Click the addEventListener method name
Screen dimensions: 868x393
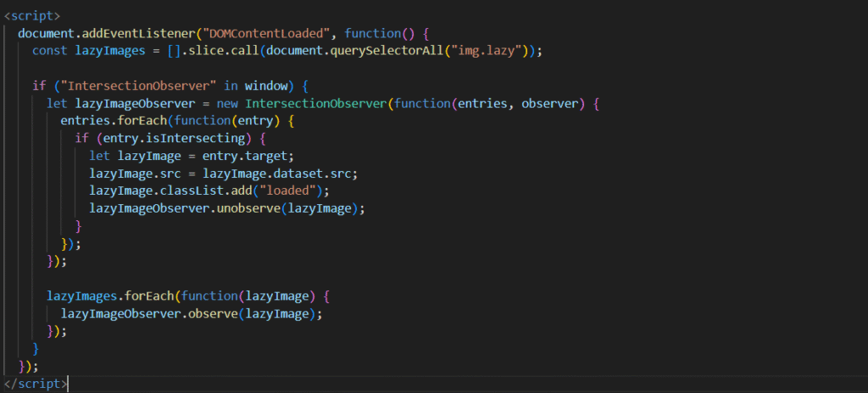pos(138,33)
